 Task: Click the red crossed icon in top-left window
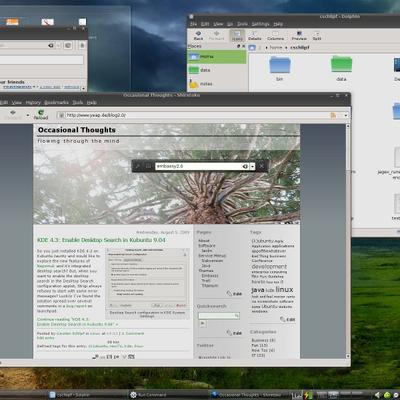(x=48, y=22)
